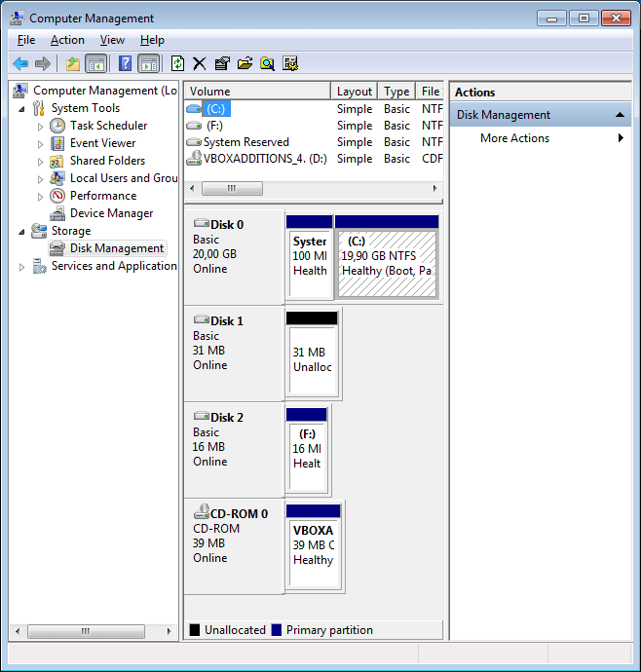This screenshot has width=641, height=672.
Task: Click the Unallocated black legend swatch
Action: (194, 630)
